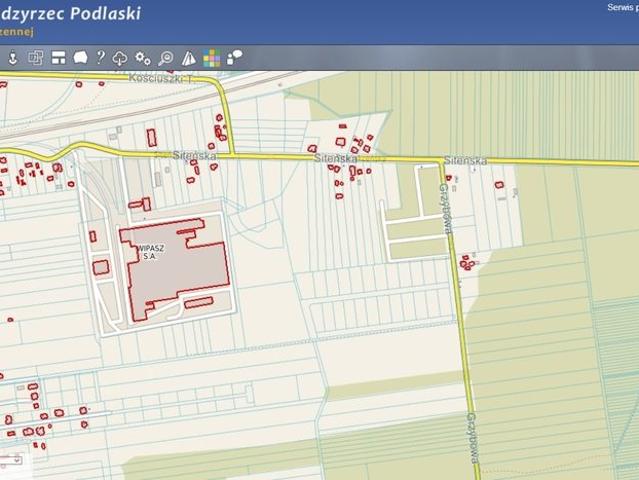
Task: Click the anchor icon in the toolbar
Action: click(13, 58)
